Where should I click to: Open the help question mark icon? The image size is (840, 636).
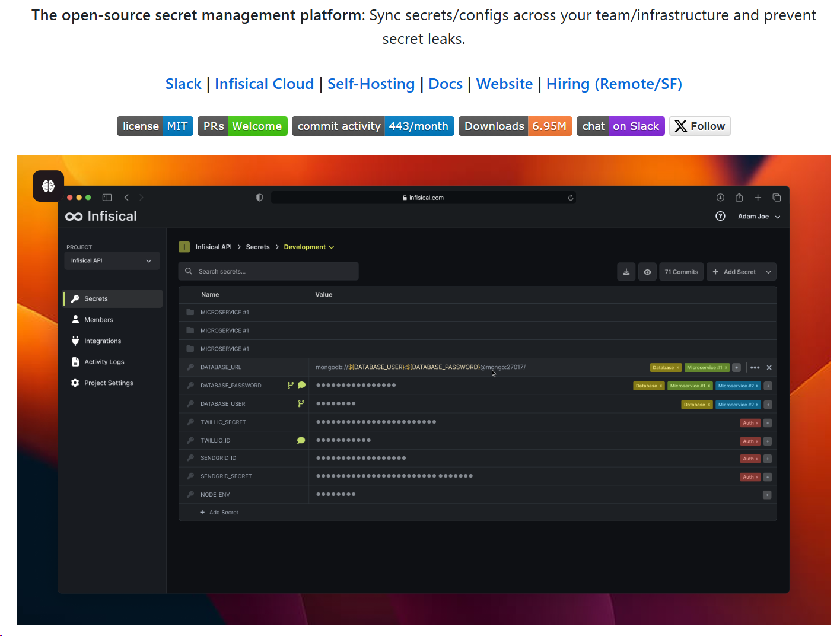[720, 216]
